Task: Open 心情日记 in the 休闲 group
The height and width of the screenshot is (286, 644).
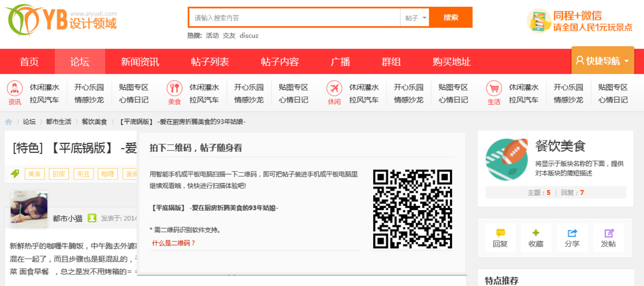Action: click(453, 100)
